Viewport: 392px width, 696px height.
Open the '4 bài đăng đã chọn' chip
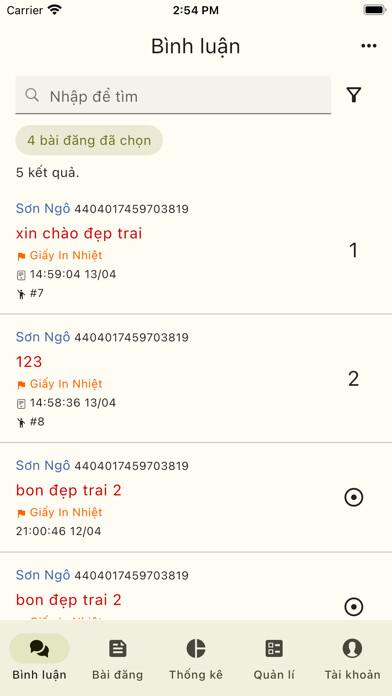tap(89, 140)
